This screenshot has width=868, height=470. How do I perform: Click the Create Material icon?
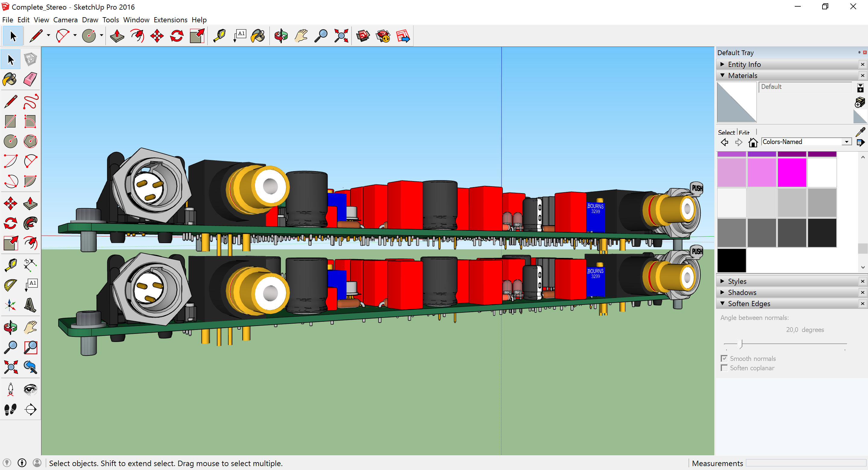[x=860, y=102]
